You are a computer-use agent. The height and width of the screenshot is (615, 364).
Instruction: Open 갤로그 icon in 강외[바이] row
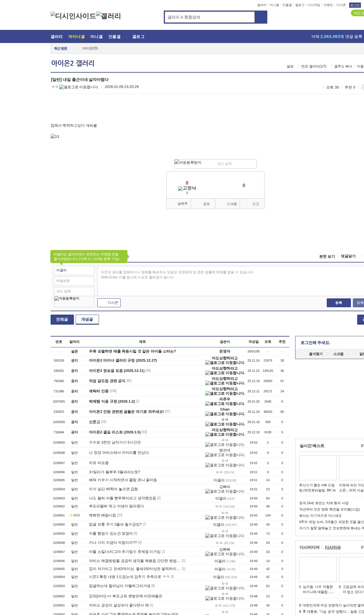225,598
